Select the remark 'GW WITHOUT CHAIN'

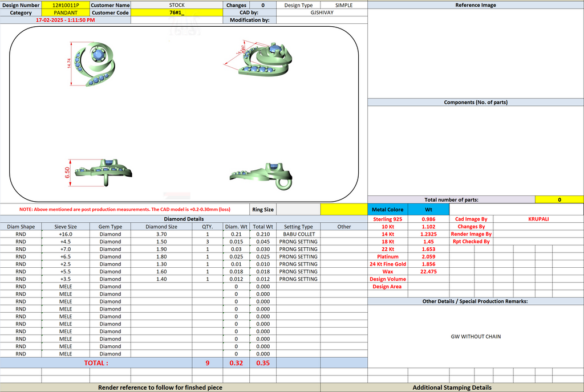(x=476, y=337)
